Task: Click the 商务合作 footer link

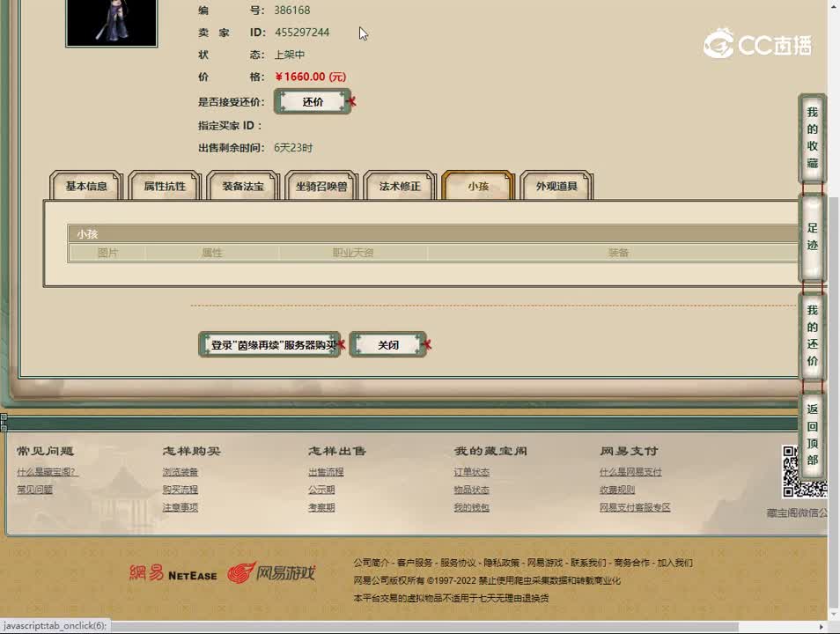Action: click(x=631, y=563)
